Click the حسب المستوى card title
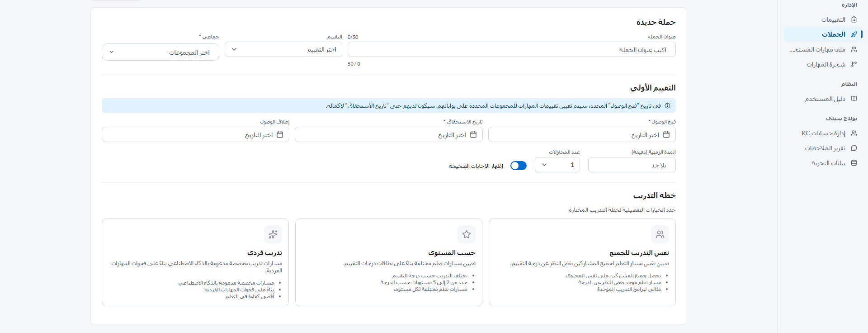The image size is (868, 333). (452, 253)
